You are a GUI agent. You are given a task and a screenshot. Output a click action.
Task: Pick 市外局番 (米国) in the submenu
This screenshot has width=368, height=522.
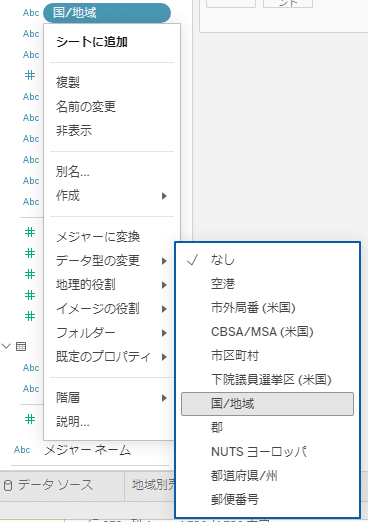(267, 308)
